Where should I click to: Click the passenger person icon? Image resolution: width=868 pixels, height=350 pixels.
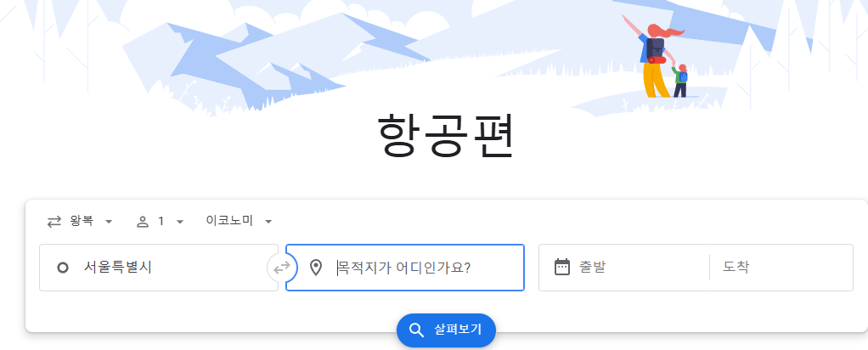143,222
